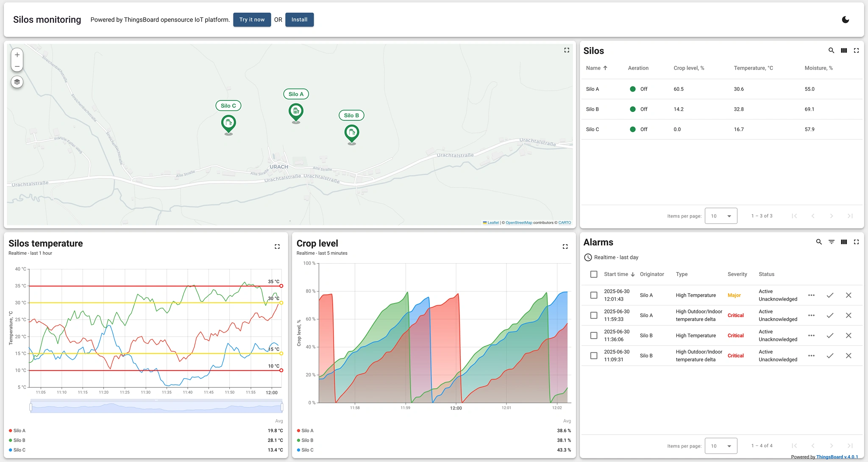Toggle dark mode with the moon icon
Screen dimensions: 868x462
tap(846, 19)
